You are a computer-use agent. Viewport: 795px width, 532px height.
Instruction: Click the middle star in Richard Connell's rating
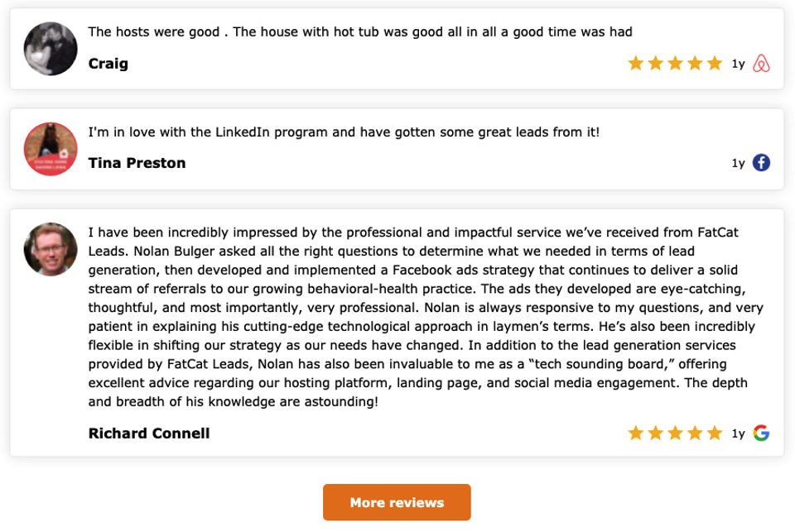[675, 433]
